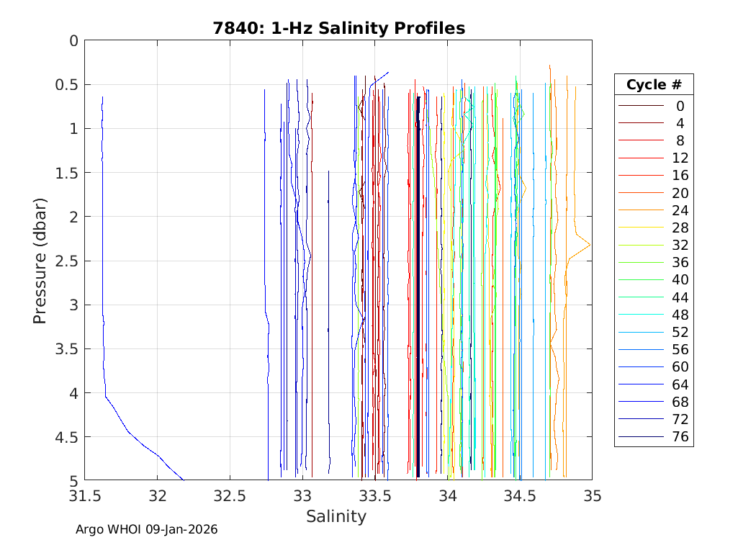Click the legend label '60'
Viewport: 756px width, 540px height.
pyautogui.click(x=680, y=367)
